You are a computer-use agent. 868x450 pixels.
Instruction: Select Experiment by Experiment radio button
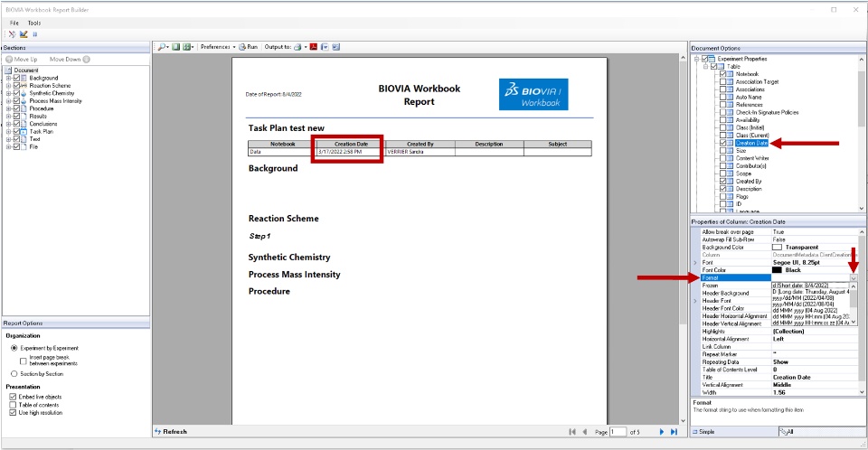click(x=14, y=348)
